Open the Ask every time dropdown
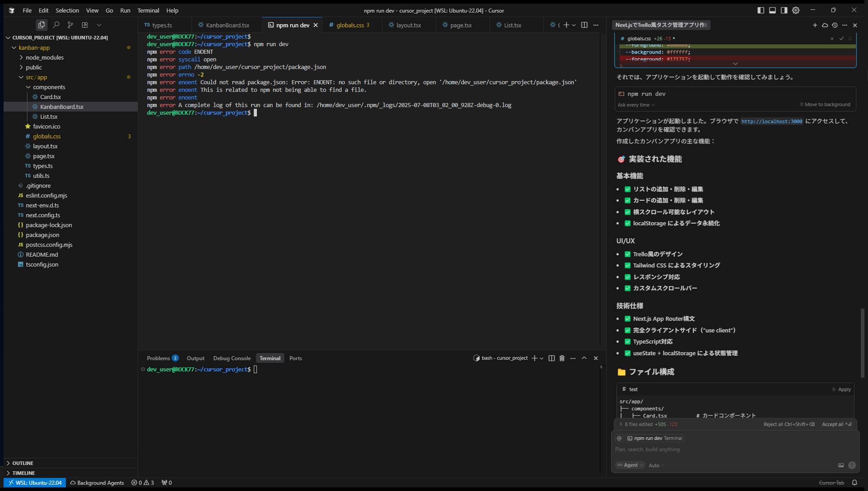Viewport: 868px width, 491px height. click(636, 105)
